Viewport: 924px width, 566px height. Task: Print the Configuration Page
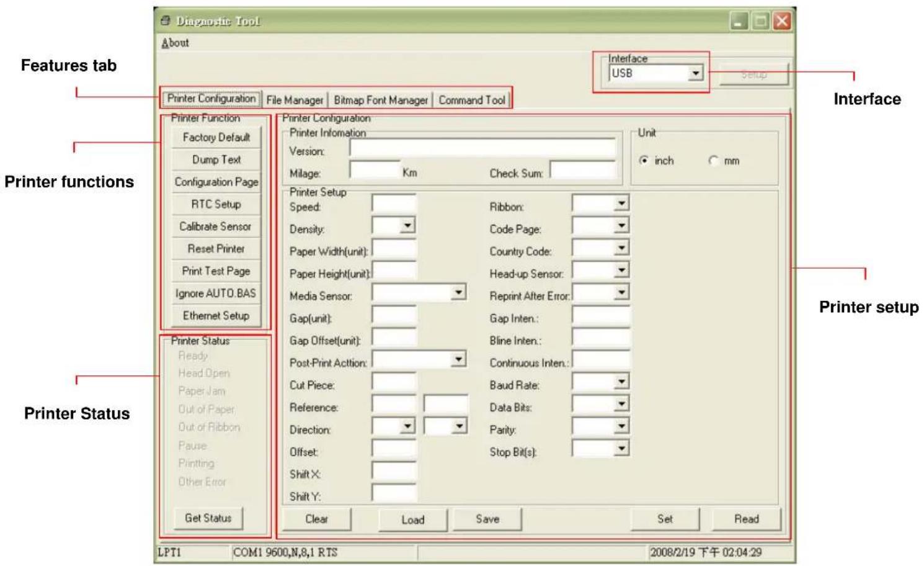[216, 182]
